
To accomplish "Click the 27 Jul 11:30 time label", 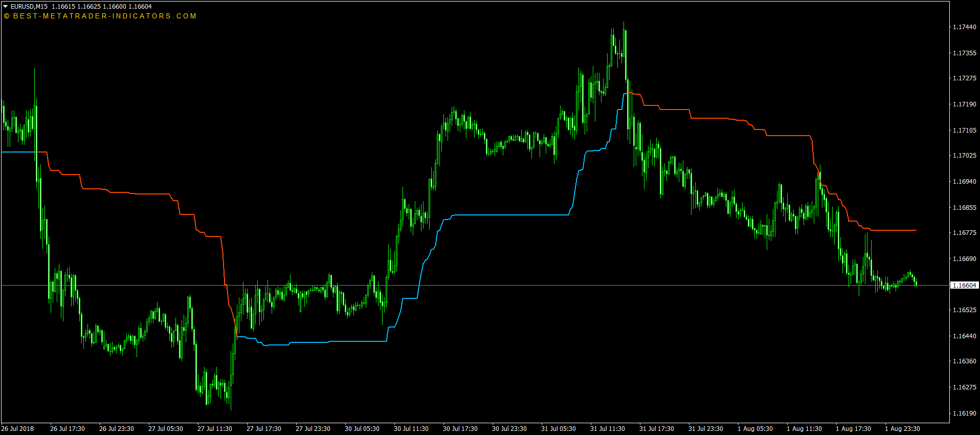I will 215,429.
